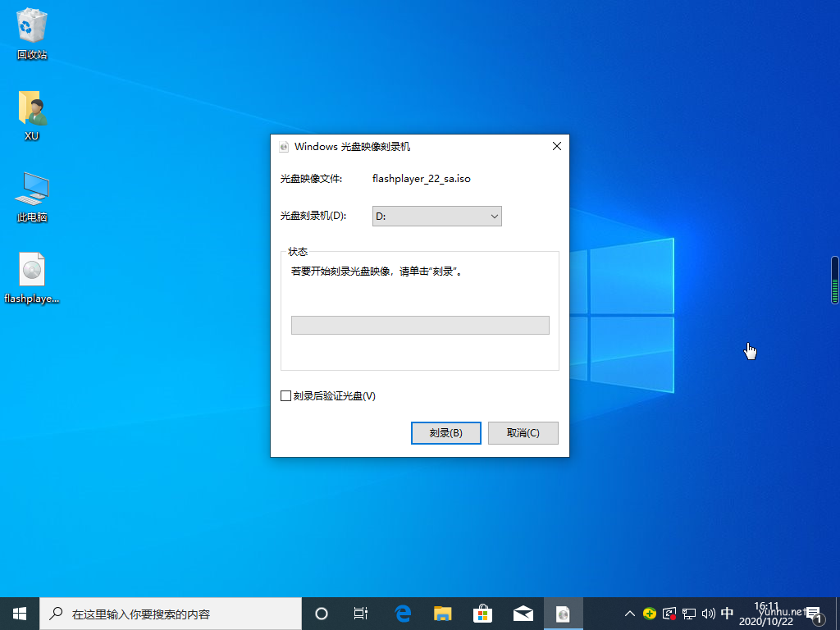Open Task View on the taskbar
Image resolution: width=840 pixels, height=630 pixels.
click(x=361, y=614)
